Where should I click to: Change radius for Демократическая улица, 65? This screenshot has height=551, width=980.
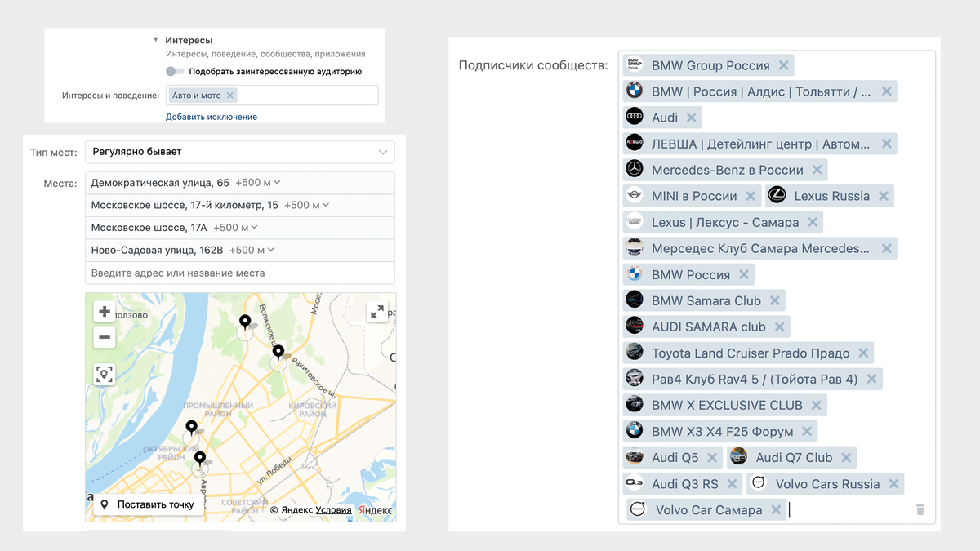pos(257,183)
